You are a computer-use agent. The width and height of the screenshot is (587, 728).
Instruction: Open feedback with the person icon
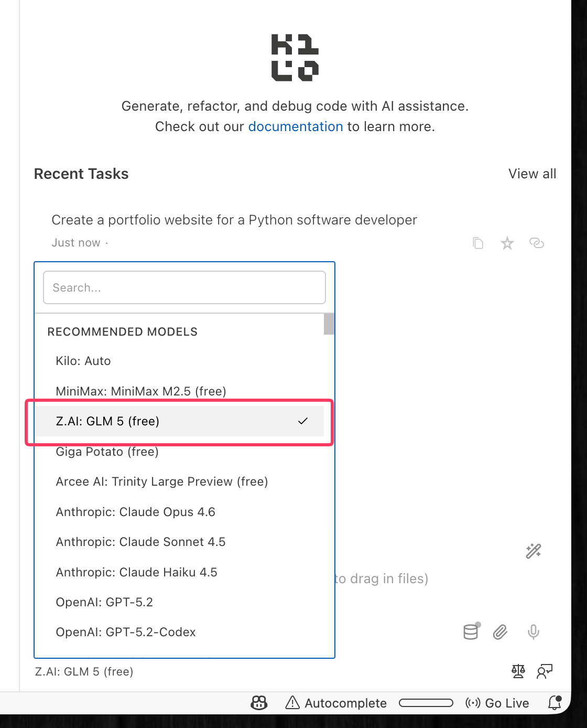click(545, 671)
